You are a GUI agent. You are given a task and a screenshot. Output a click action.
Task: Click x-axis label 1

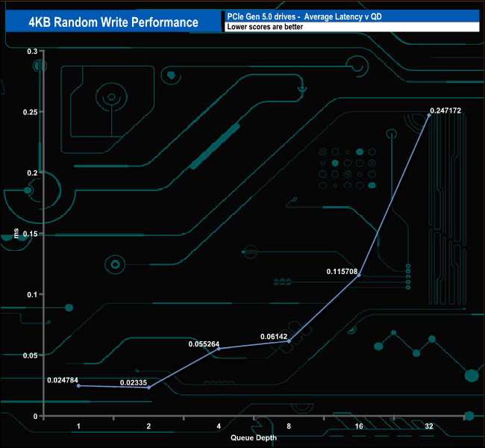pyautogui.click(x=78, y=426)
